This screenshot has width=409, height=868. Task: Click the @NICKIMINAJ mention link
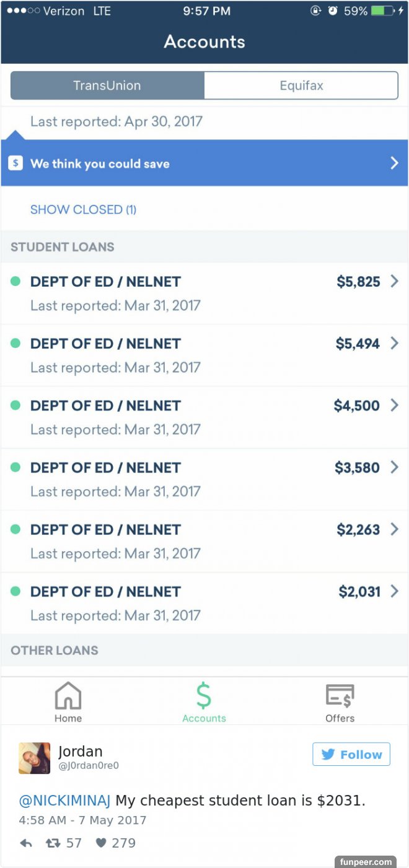coord(64,801)
